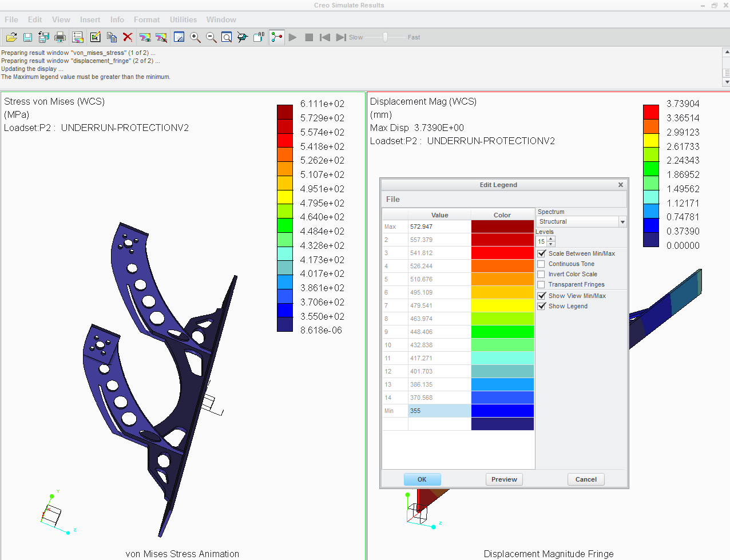The height and width of the screenshot is (560, 730).
Task: Open the Info menu
Action: coord(117,19)
